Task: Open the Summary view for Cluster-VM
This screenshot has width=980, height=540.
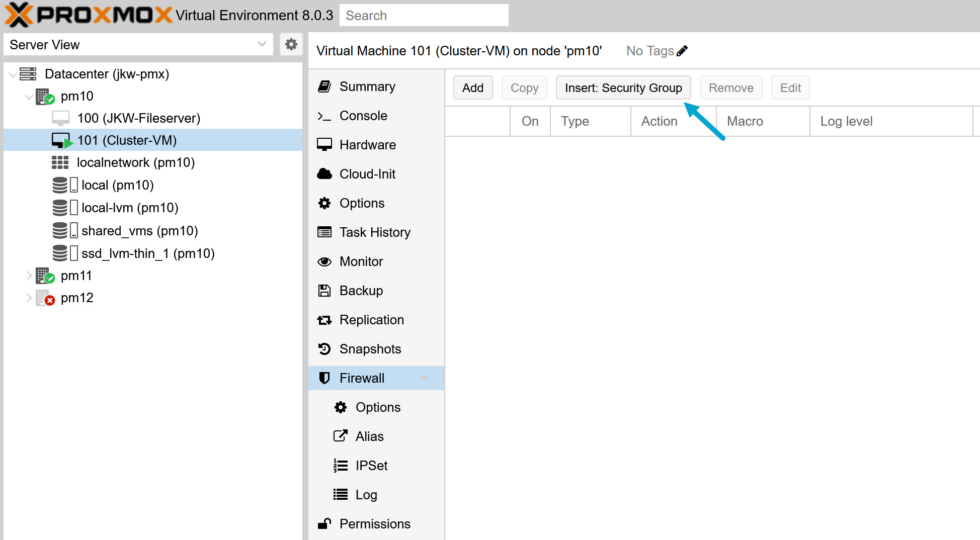Action: 367,86
